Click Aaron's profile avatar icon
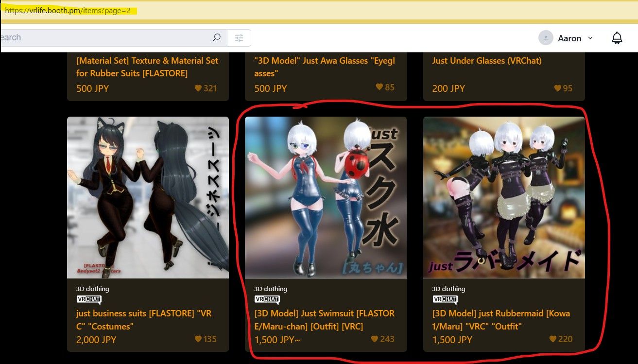Image resolution: width=638 pixels, height=364 pixels. [546, 38]
